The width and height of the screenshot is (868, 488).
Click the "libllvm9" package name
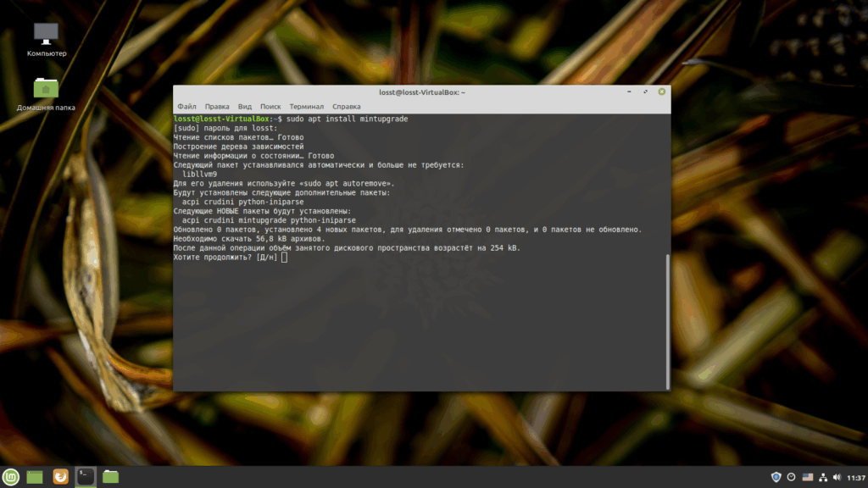[199, 175]
